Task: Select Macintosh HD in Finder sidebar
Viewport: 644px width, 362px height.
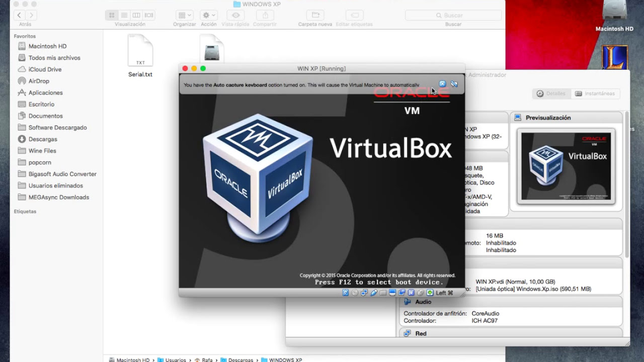Action: [x=47, y=46]
